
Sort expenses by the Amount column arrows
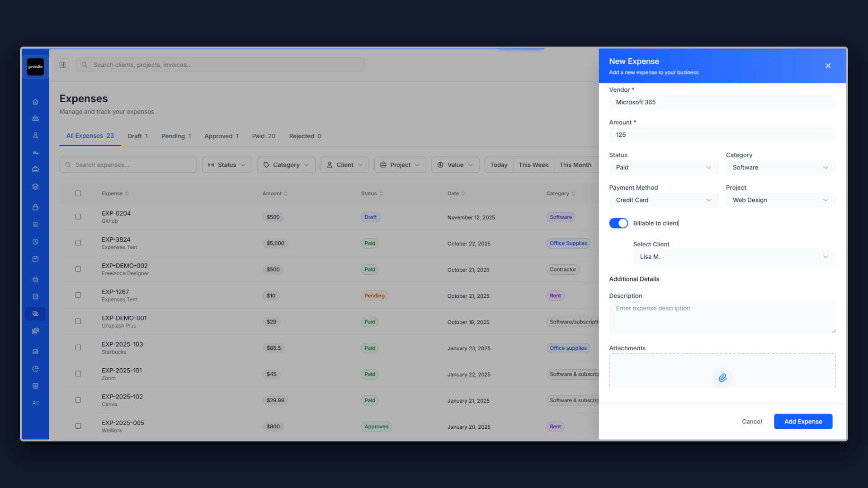click(x=285, y=193)
